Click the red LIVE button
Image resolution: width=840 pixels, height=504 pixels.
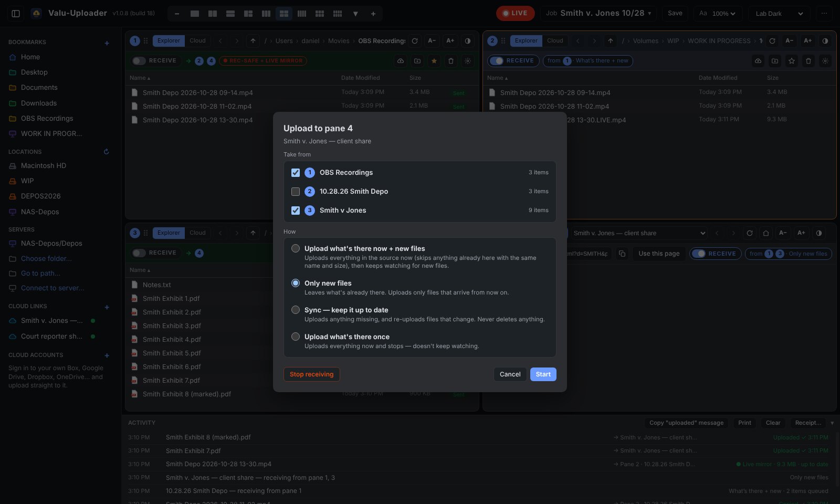pyautogui.click(x=515, y=14)
